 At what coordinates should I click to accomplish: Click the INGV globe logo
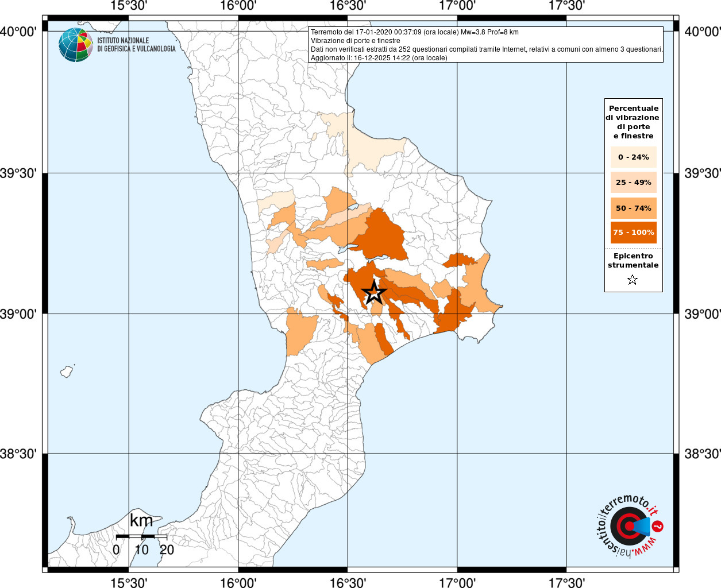pos(76,45)
